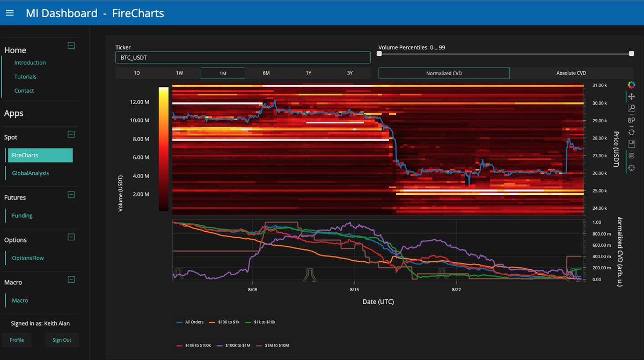Open the Funding app
The width and height of the screenshot is (644, 360).
(x=22, y=216)
